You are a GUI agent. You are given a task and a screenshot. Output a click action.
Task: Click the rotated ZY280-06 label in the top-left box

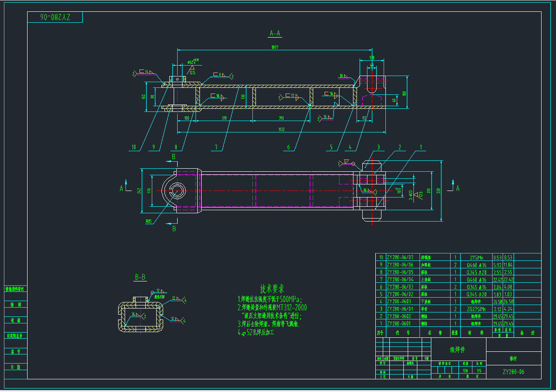click(x=55, y=17)
